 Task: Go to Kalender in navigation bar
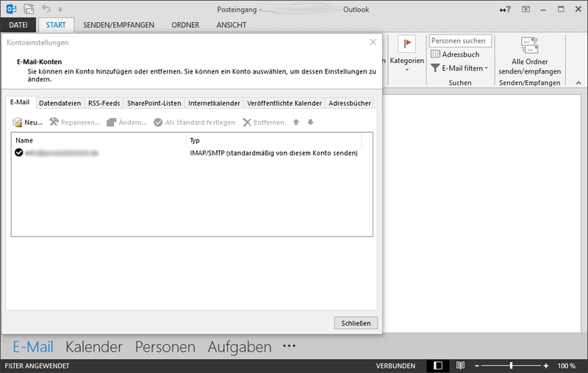93,347
